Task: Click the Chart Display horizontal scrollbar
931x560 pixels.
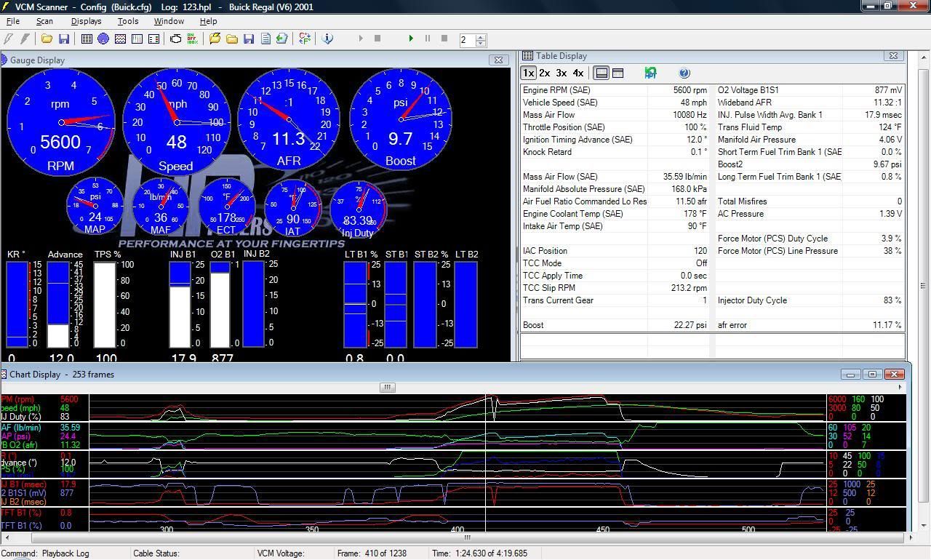Action: tap(466, 537)
